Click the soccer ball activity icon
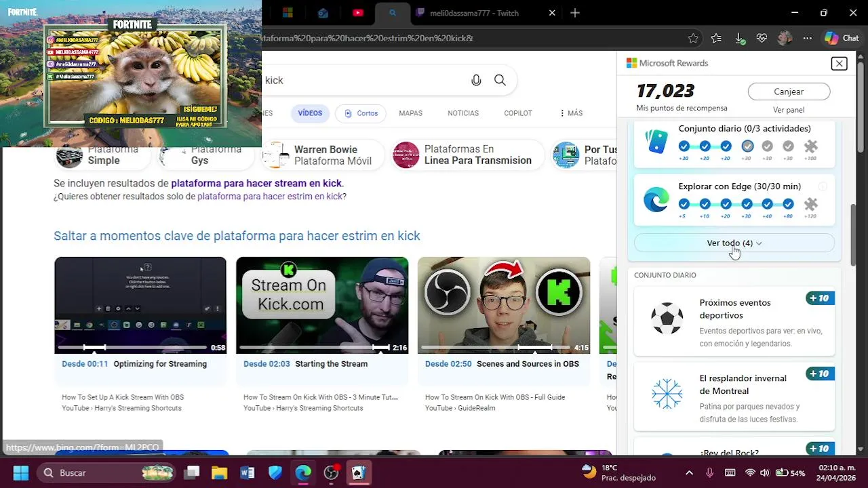 [x=667, y=319]
